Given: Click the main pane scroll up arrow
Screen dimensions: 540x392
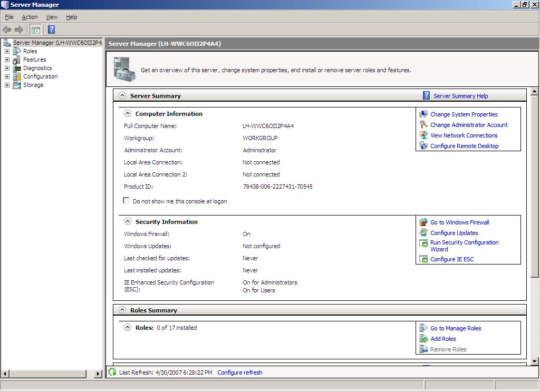Looking at the screenshot, I should [535, 92].
